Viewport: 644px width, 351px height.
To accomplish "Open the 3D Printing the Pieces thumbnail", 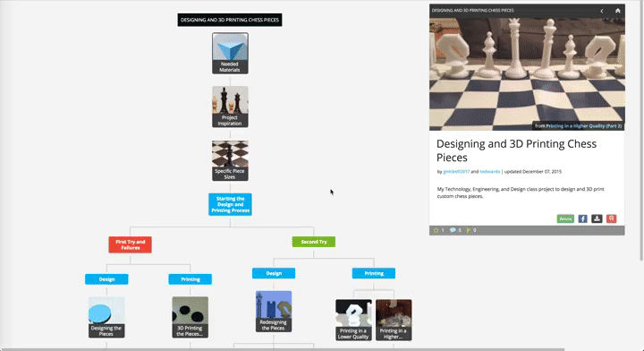I will [x=191, y=317].
